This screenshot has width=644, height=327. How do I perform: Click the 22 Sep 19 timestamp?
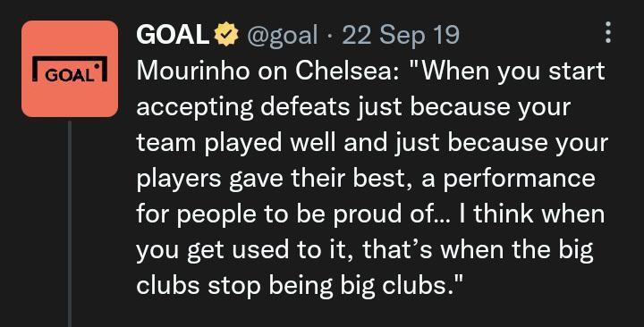(x=401, y=35)
